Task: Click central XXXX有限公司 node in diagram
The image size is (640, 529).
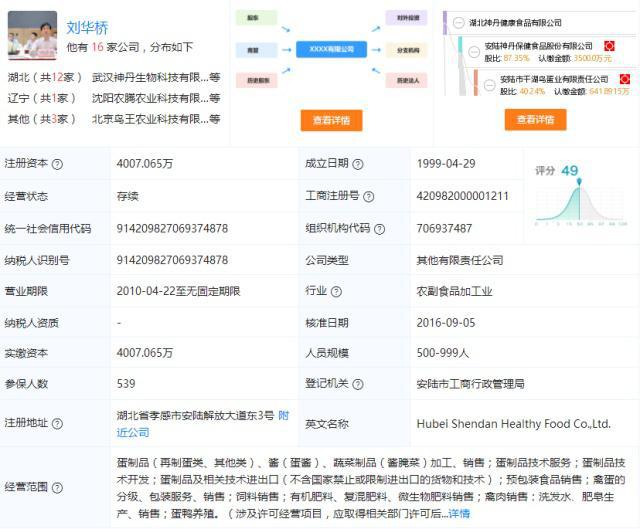Action: [x=331, y=49]
